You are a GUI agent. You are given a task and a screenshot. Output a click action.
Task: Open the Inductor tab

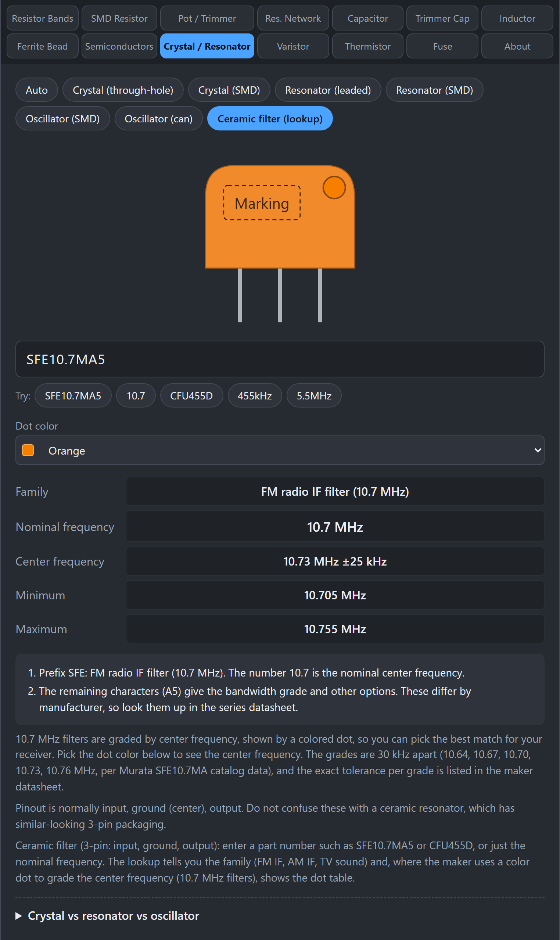[517, 18]
